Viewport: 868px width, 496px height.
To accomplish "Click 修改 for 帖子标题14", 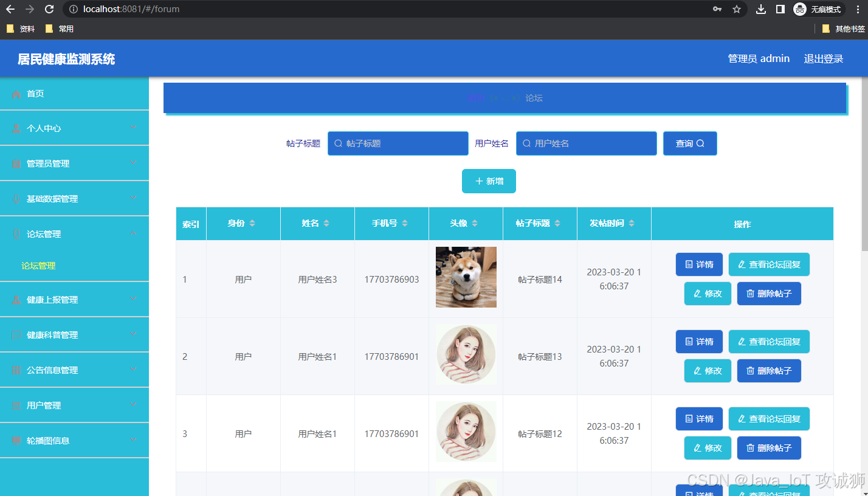I will click(x=708, y=294).
